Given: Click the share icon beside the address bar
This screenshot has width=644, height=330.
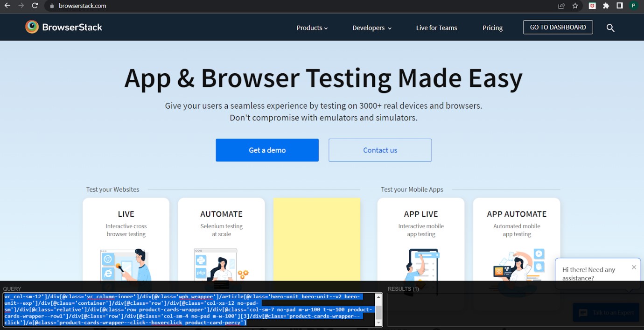Looking at the screenshot, I should point(561,6).
